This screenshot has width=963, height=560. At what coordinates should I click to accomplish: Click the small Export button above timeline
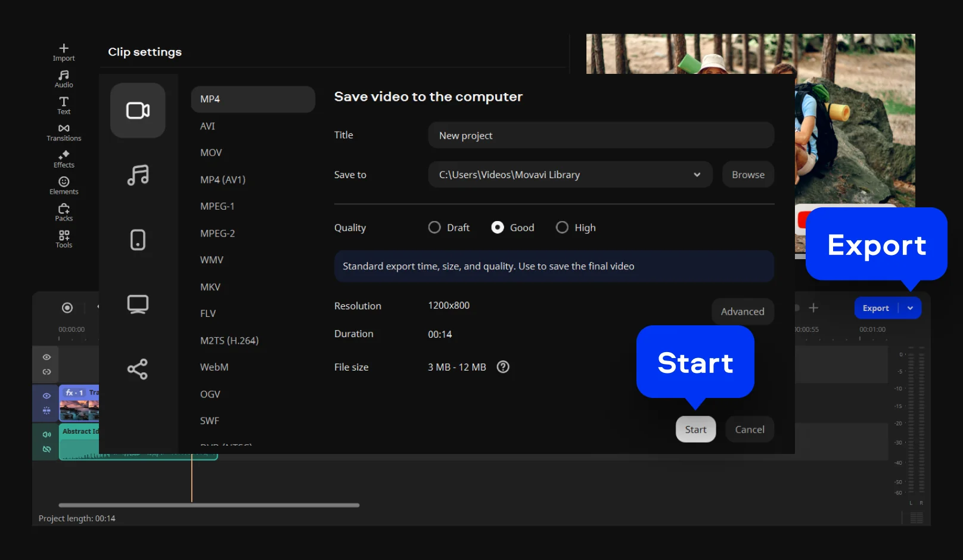pos(876,308)
